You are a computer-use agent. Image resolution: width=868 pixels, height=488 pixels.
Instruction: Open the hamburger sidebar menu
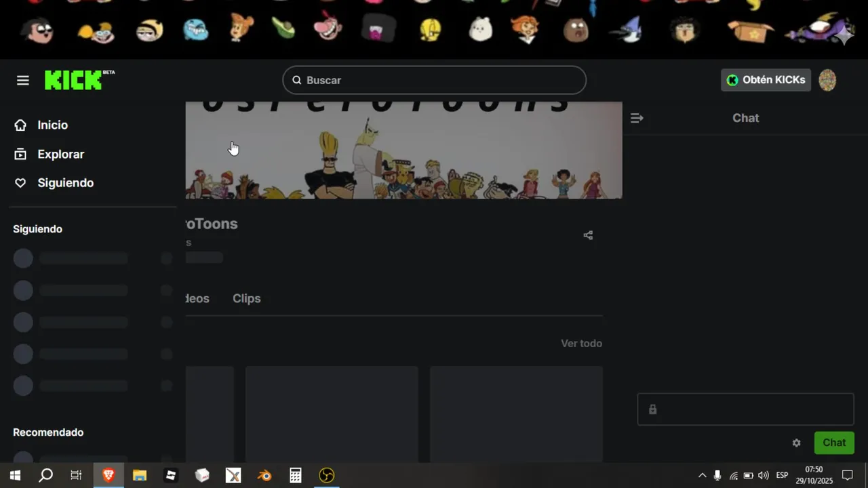[23, 81]
